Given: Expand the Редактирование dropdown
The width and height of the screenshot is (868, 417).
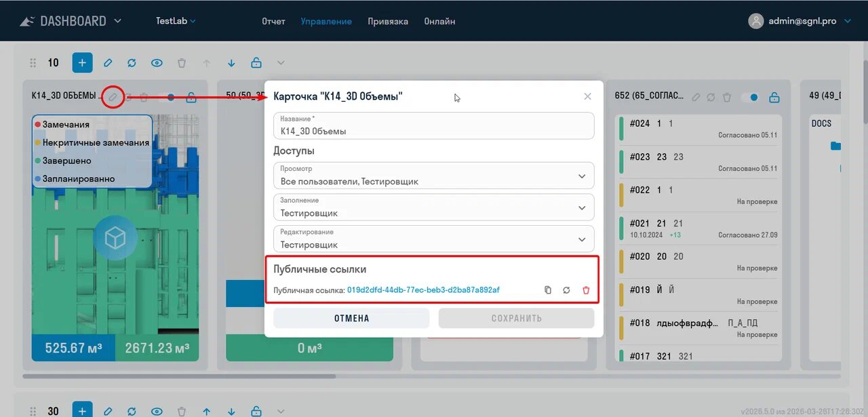Looking at the screenshot, I should click(x=581, y=239).
